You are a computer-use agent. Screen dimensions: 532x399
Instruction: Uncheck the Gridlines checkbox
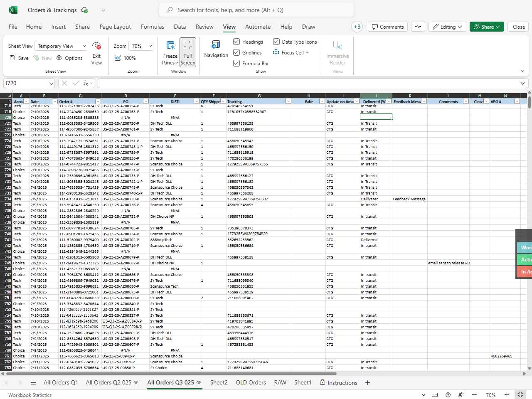(x=236, y=52)
